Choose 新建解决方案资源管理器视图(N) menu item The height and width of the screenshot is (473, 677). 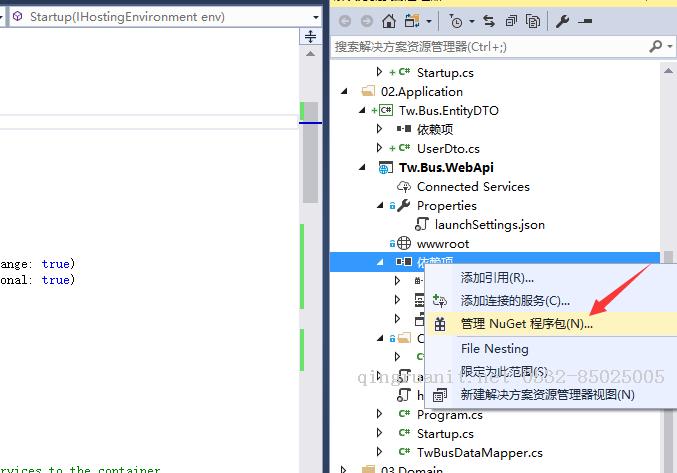[x=547, y=394]
